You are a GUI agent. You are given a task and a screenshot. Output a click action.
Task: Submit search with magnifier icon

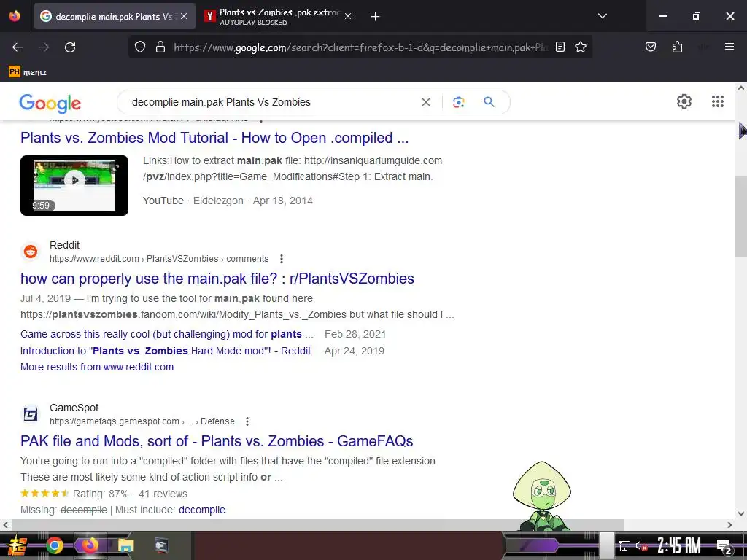point(489,102)
